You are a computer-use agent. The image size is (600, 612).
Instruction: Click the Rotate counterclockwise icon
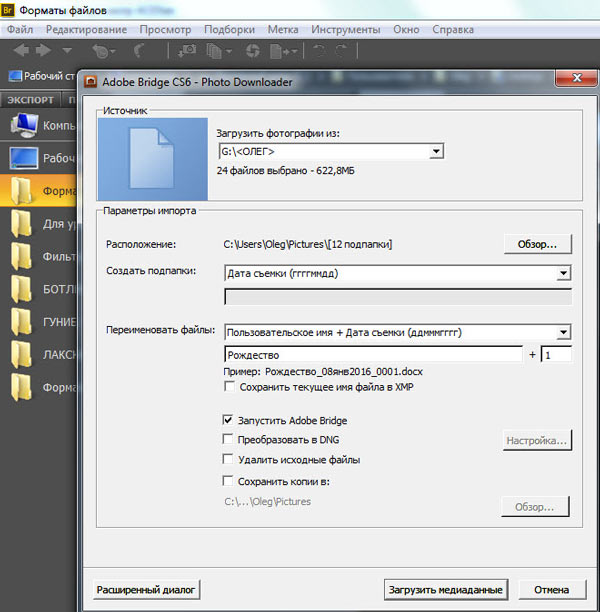pos(319,51)
